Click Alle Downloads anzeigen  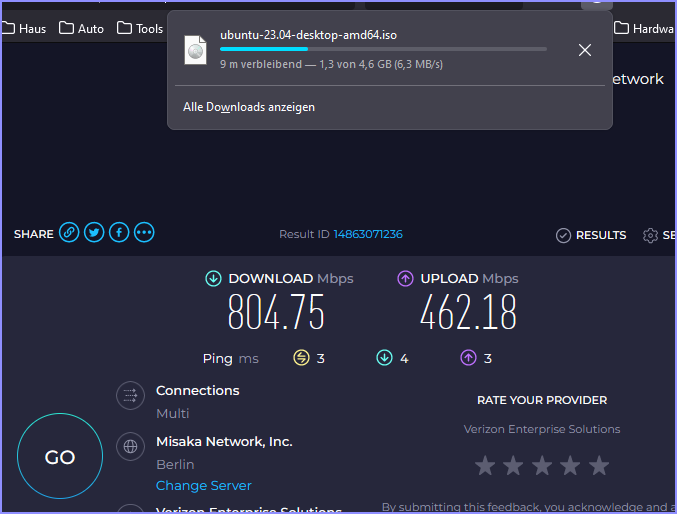249,107
